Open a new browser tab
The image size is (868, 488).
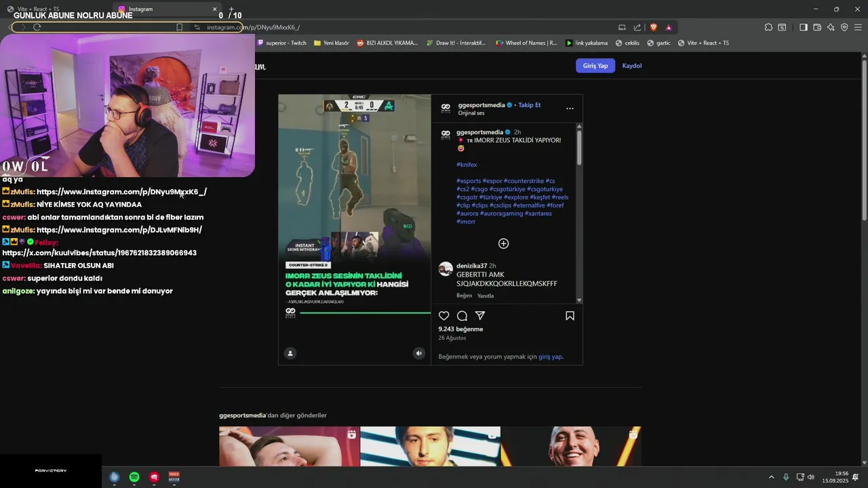click(x=231, y=9)
